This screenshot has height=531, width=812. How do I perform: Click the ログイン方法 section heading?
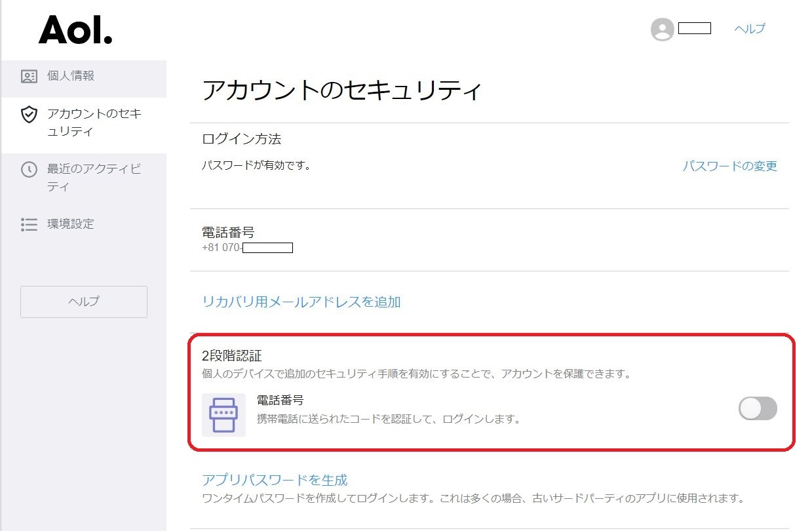(x=242, y=140)
